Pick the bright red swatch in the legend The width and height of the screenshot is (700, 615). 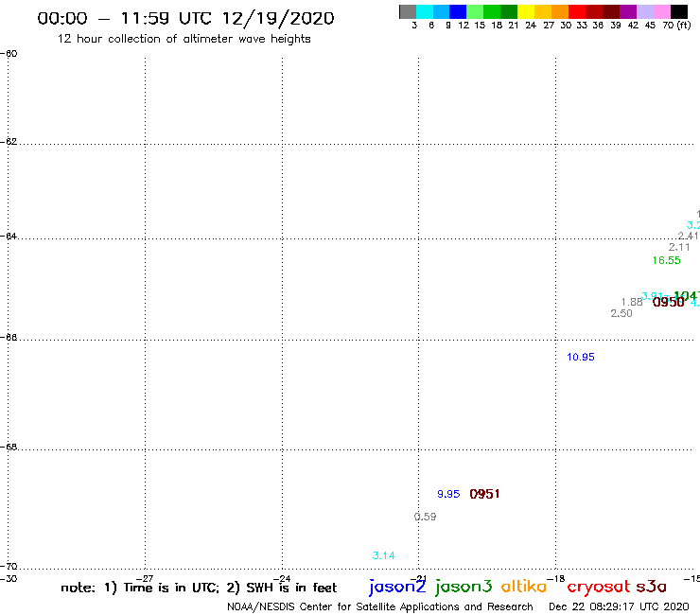(x=577, y=11)
